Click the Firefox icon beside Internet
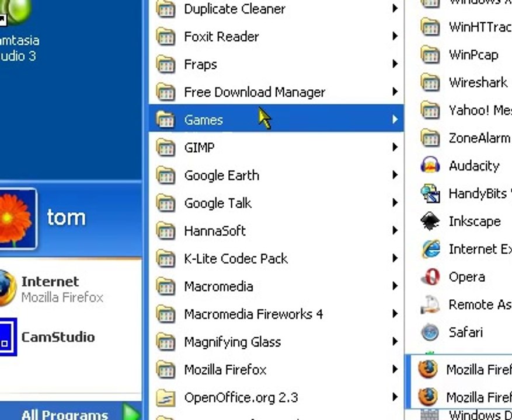The image size is (512, 420). pos(7,288)
